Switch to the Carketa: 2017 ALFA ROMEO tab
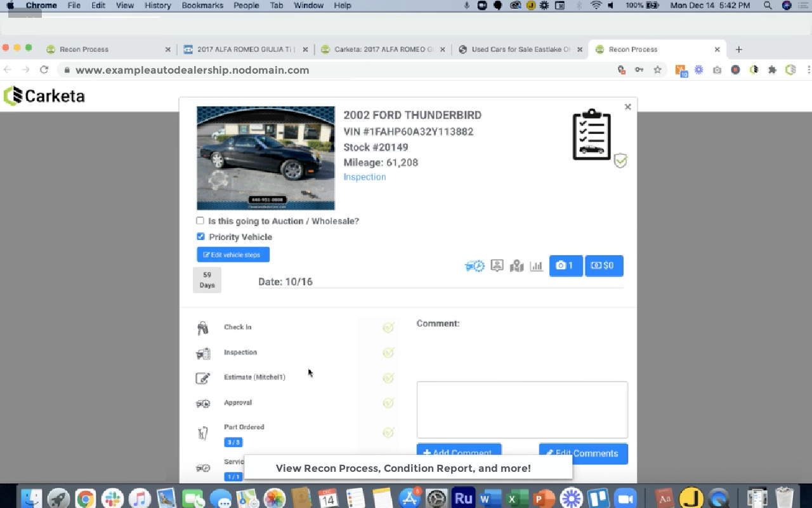Image resolution: width=812 pixels, height=508 pixels. pos(383,49)
